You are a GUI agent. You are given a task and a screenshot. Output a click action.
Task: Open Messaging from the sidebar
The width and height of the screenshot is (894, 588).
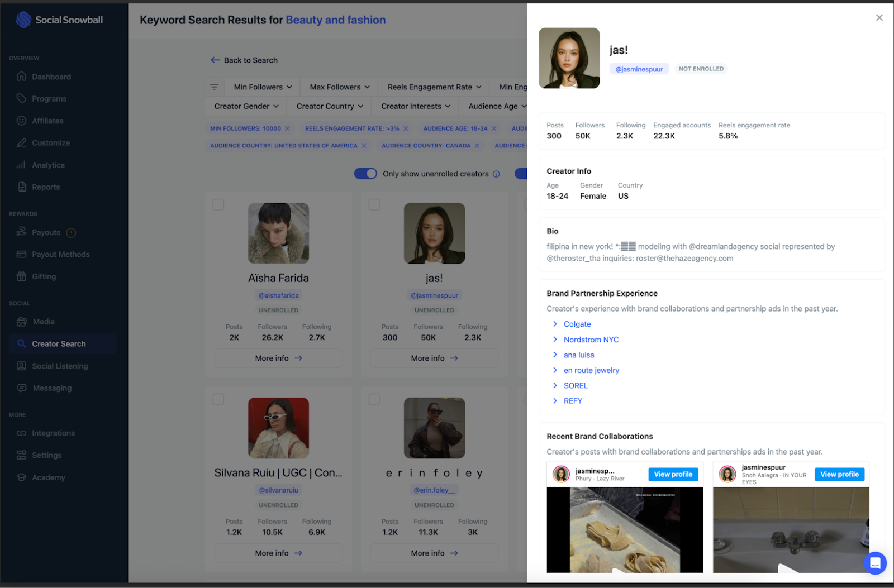coord(21,388)
